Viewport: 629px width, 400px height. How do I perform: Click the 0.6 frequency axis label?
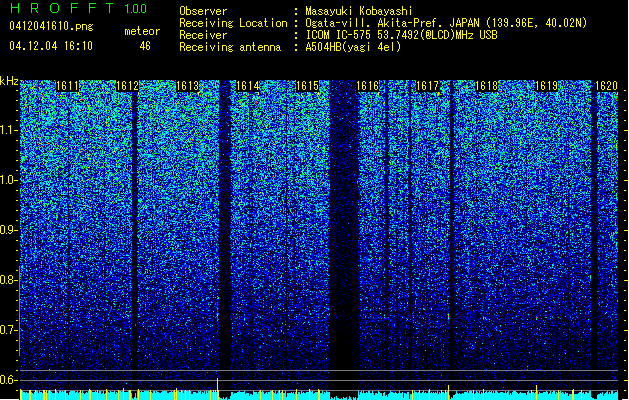coord(8,380)
